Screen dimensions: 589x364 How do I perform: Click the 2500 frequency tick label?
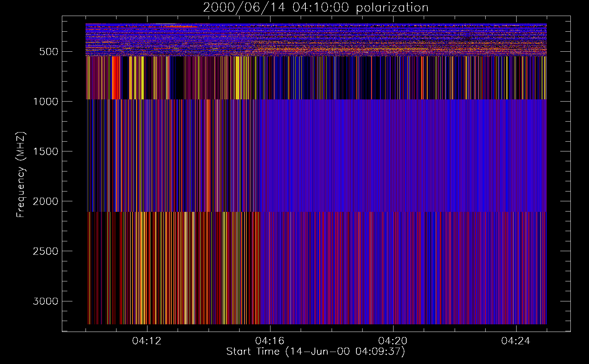[46, 251]
